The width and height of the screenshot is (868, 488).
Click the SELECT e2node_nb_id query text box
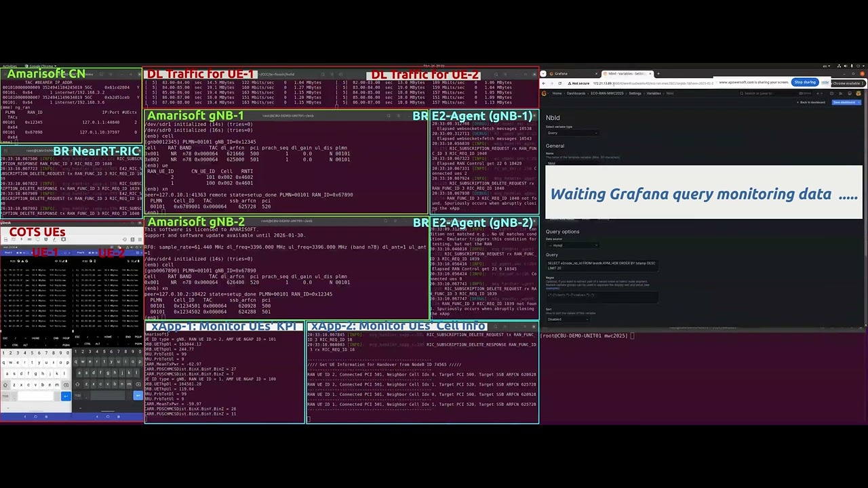602,266
